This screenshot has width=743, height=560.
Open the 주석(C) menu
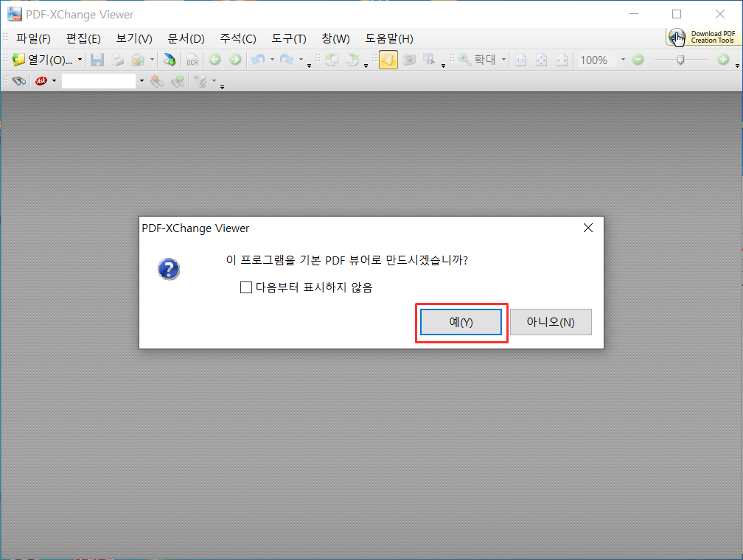click(238, 38)
